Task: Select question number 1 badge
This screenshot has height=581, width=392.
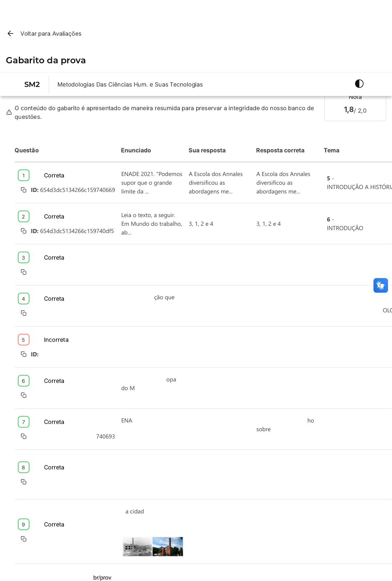Action: coord(24,176)
